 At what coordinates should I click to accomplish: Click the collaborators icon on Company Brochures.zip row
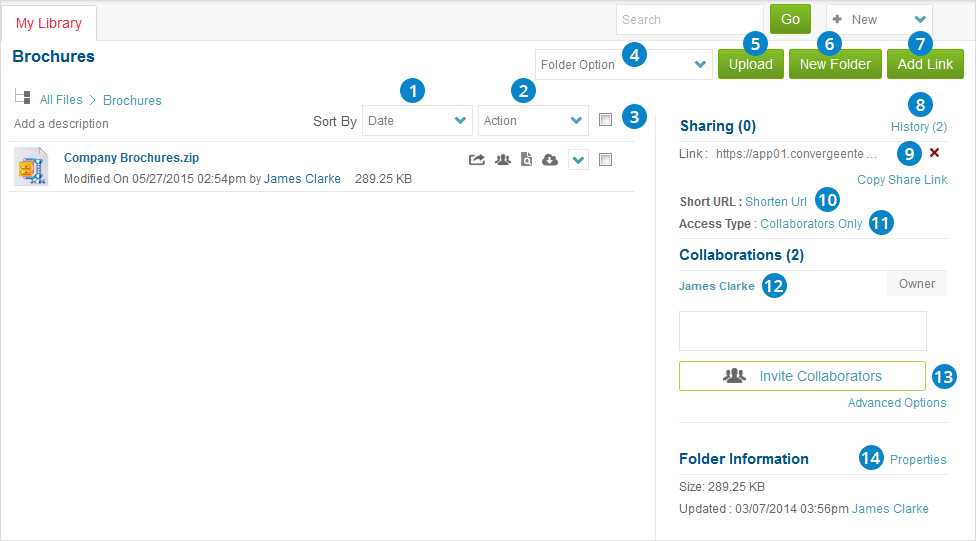pos(503,160)
